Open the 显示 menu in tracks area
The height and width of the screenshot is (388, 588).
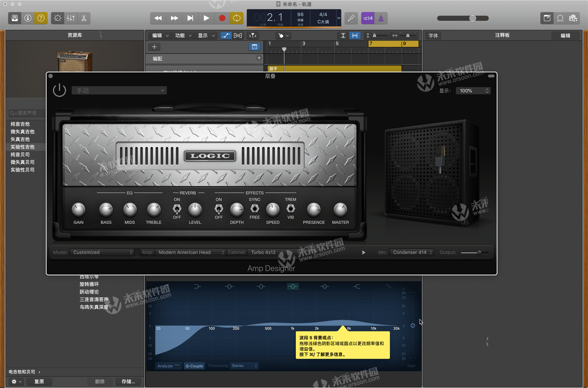pyautogui.click(x=206, y=36)
